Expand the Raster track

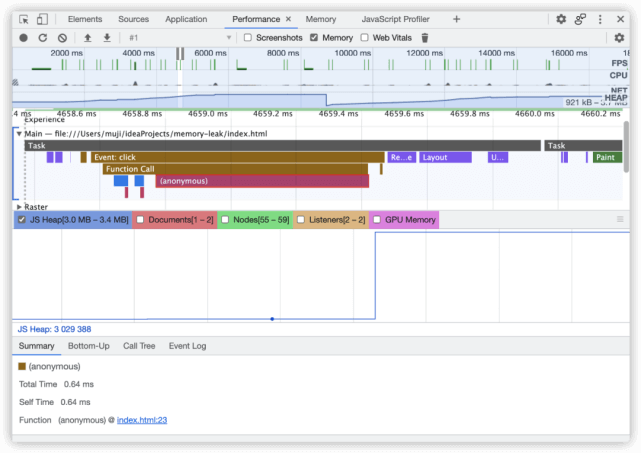(19, 207)
